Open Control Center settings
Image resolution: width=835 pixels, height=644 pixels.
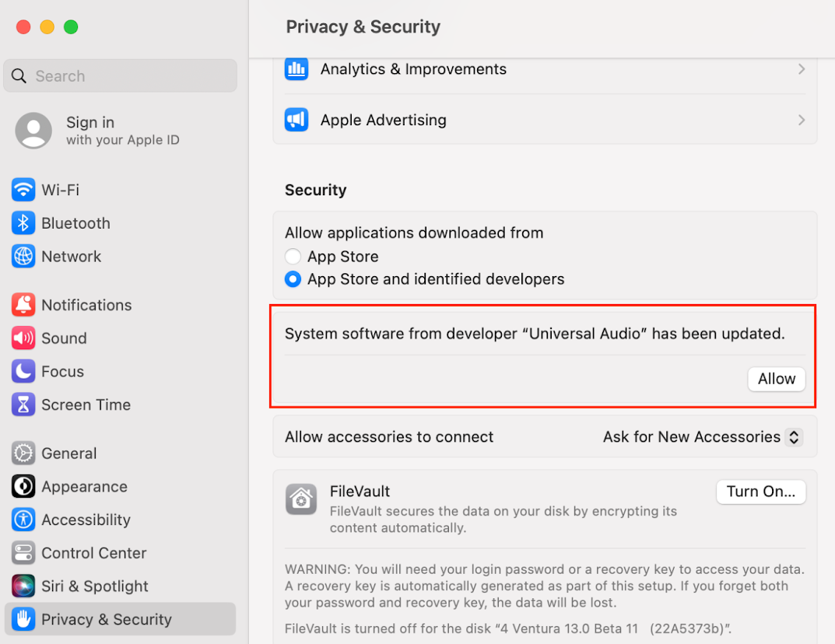(x=93, y=553)
